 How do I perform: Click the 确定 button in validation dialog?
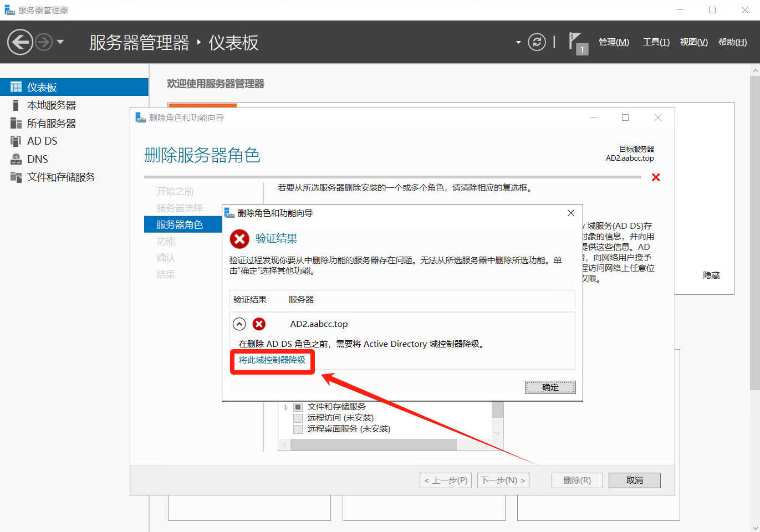tap(550, 387)
